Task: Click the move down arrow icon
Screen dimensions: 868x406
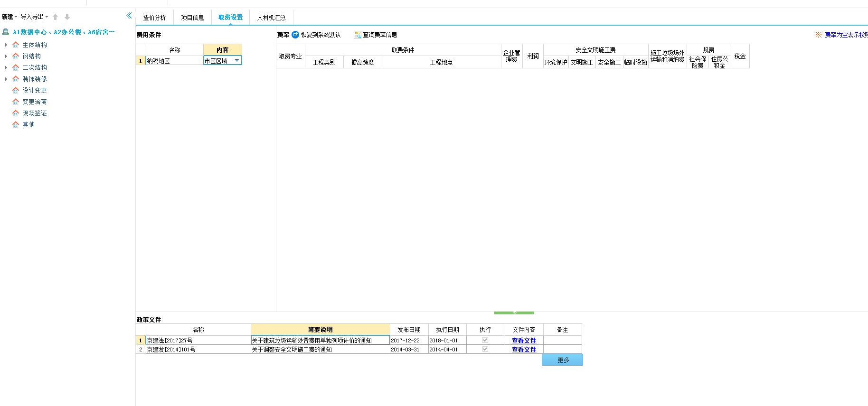Action: 67,17
